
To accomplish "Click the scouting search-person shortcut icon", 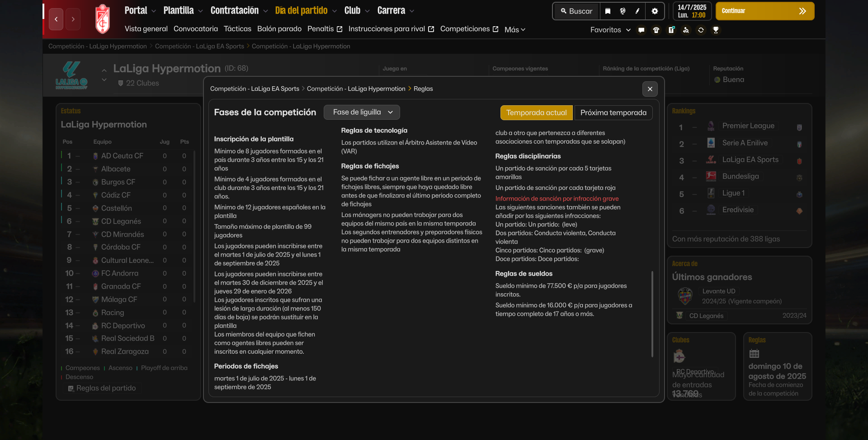I will [686, 30].
